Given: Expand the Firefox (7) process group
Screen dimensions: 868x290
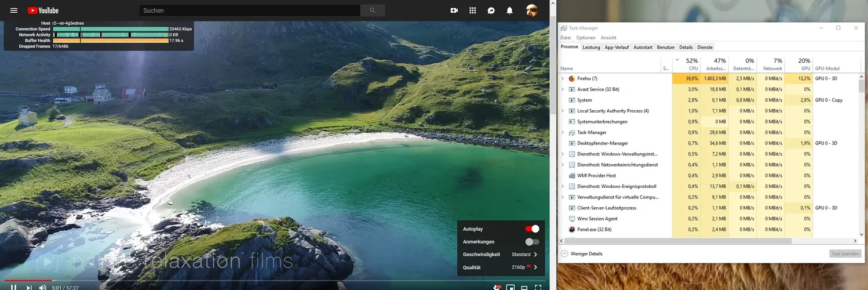Looking at the screenshot, I should pyautogui.click(x=563, y=78).
